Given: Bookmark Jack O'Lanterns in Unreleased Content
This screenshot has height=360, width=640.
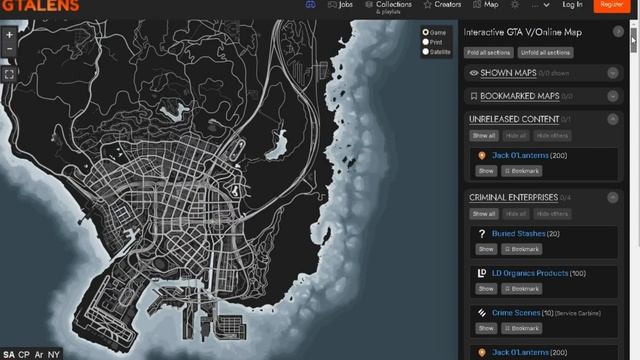Looking at the screenshot, I should (522, 171).
